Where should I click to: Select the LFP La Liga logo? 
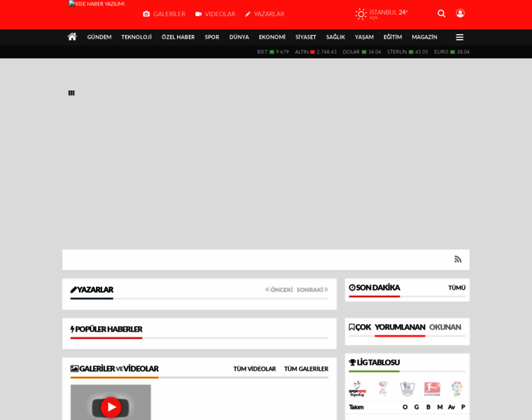tap(457, 388)
